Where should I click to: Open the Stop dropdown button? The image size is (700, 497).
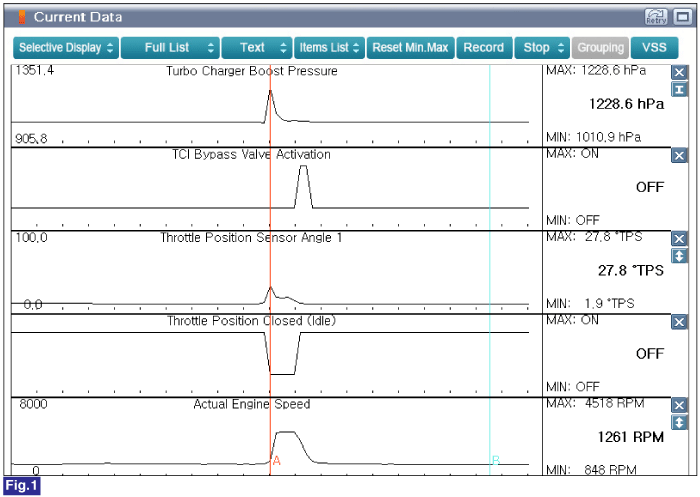click(542, 48)
